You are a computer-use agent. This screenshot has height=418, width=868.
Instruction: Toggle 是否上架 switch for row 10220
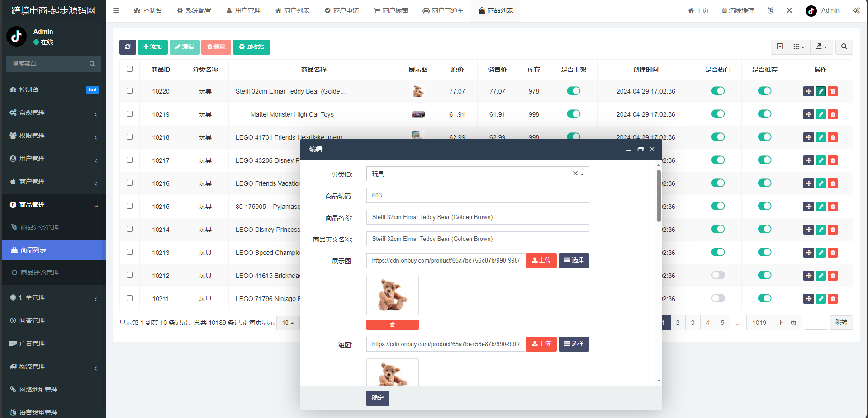click(574, 91)
